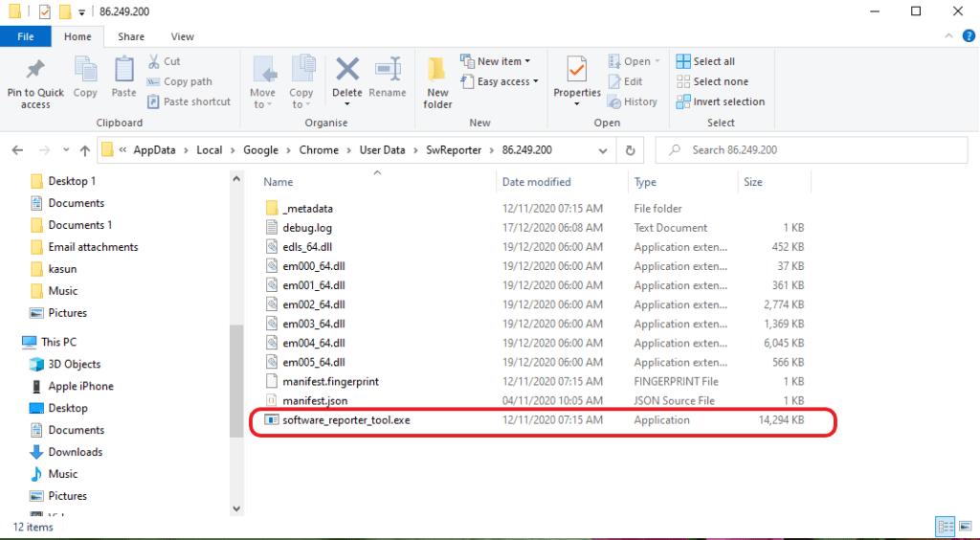980x540 pixels.
Task: Create a New folder
Action: point(437,82)
